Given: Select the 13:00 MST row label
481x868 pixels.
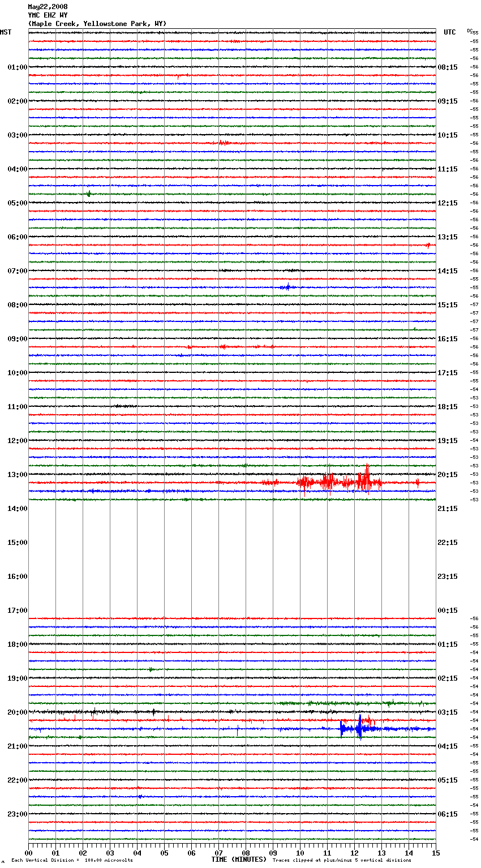Looking at the screenshot, I should (18, 475).
